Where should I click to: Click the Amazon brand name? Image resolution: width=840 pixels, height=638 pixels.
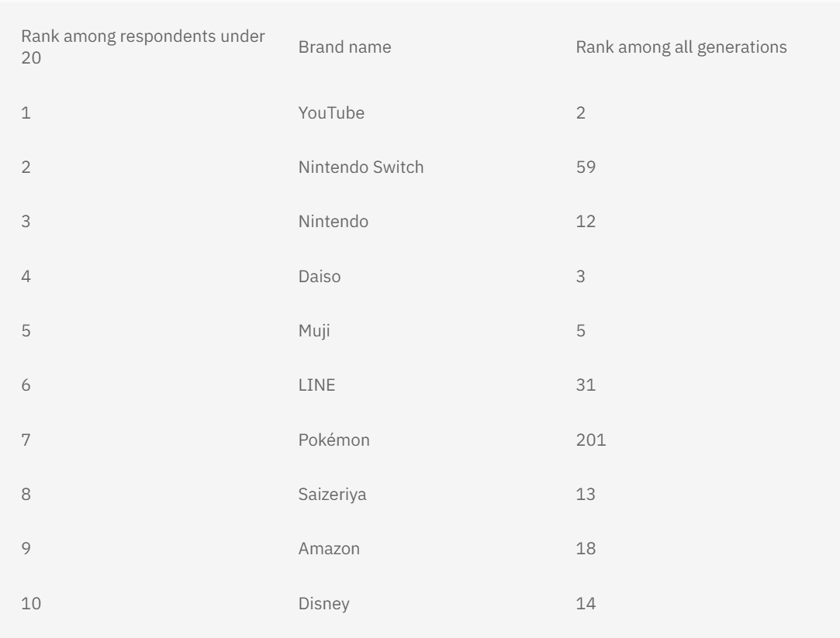point(329,549)
